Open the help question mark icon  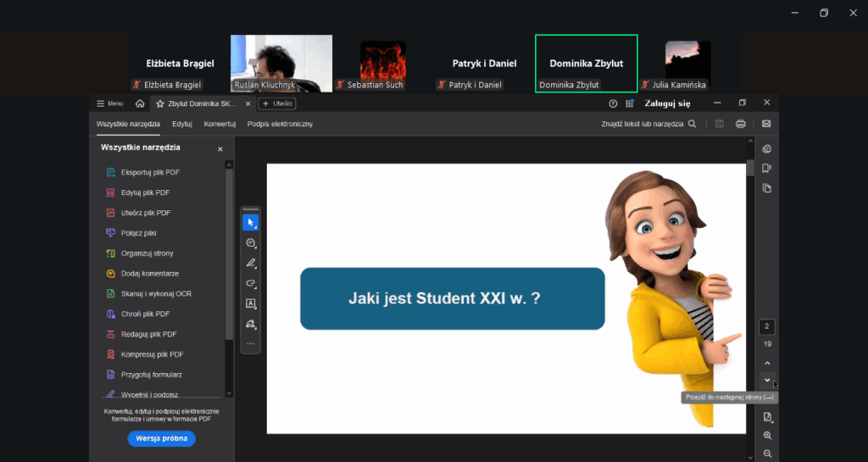coord(613,103)
